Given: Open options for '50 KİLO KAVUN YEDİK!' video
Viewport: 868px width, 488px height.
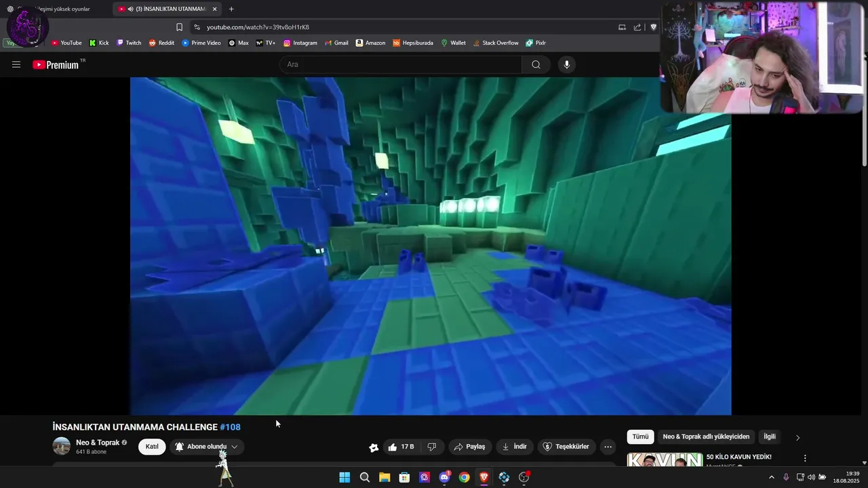Looking at the screenshot, I should coord(805,458).
